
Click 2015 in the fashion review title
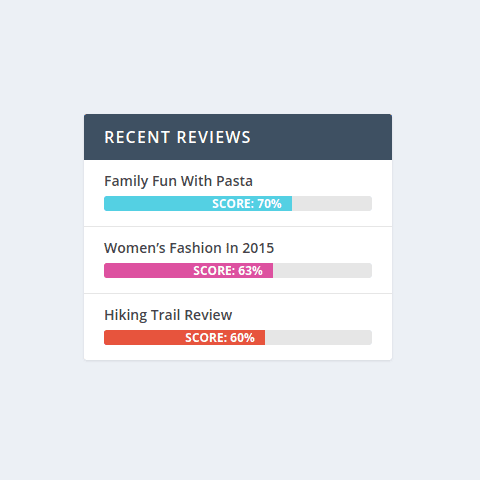pyautogui.click(x=258, y=248)
